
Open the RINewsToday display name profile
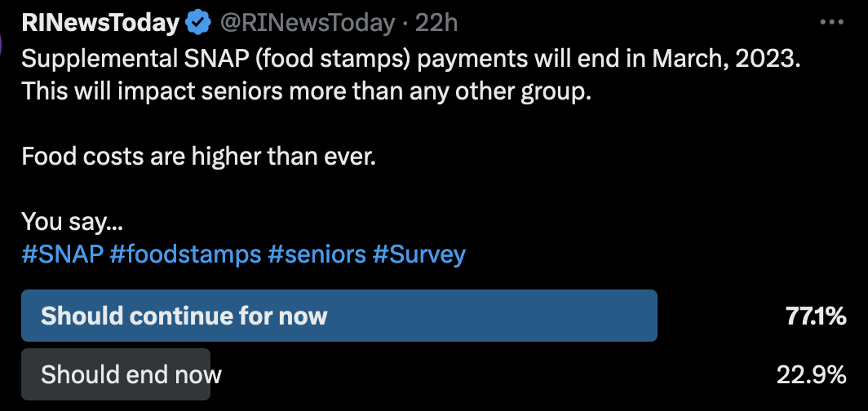point(100,24)
